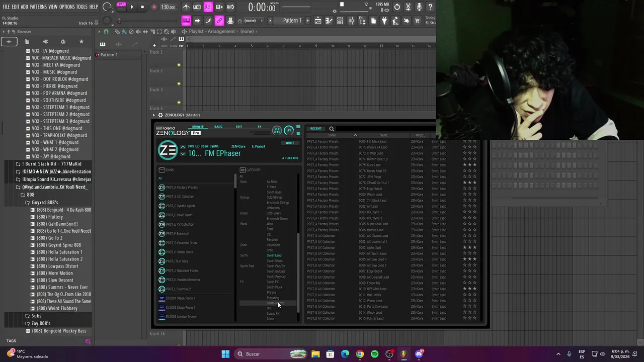Expand the !Utopia Sound Kit folder
The image size is (644, 362).
pos(53,179)
